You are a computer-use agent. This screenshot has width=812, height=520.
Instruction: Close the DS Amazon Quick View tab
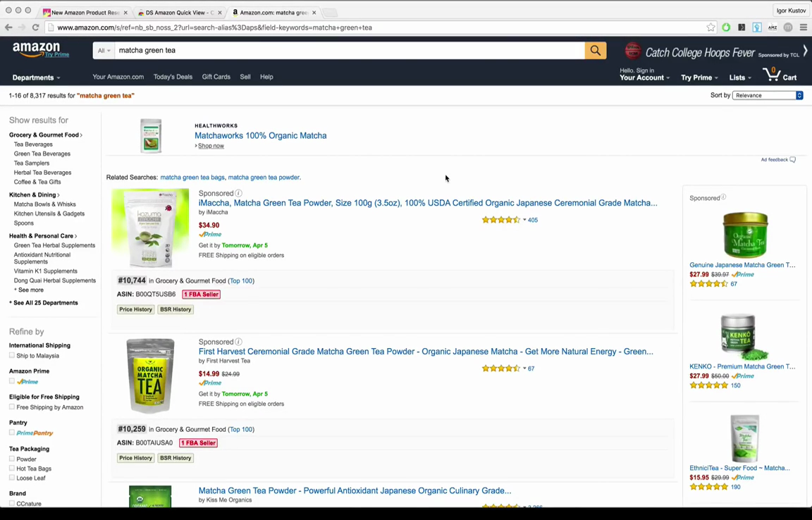pos(220,13)
